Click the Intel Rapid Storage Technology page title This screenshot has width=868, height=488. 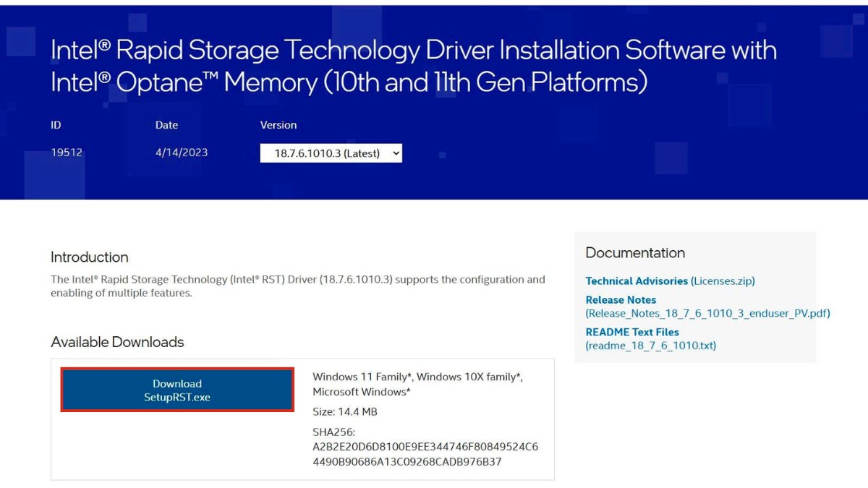pyautogui.click(x=412, y=65)
